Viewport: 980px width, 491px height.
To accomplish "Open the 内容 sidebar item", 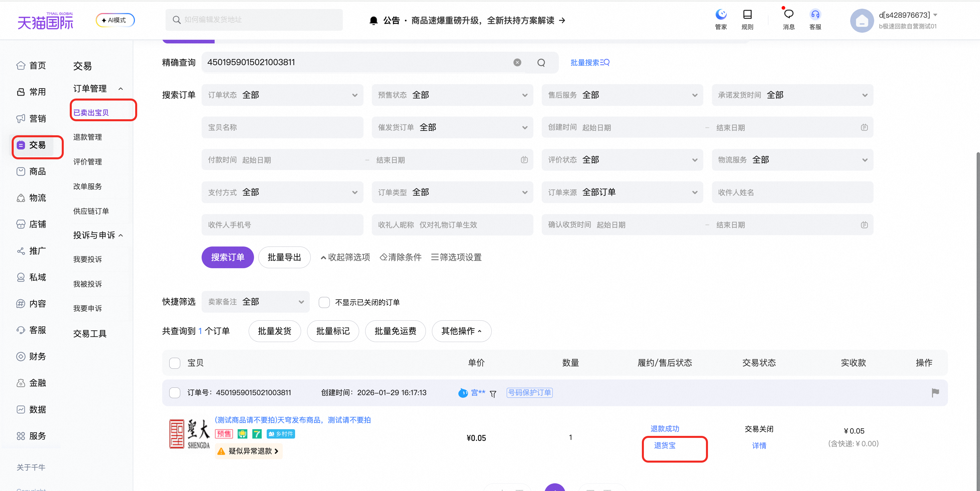I will coord(32,303).
